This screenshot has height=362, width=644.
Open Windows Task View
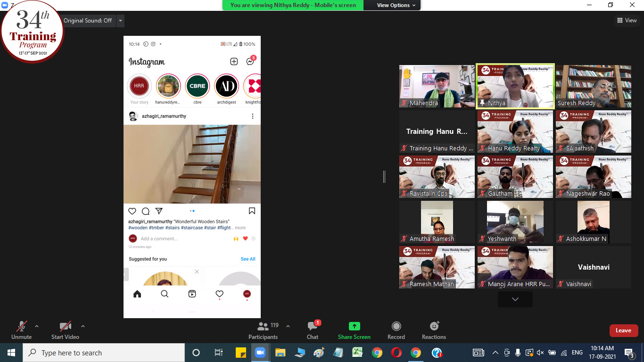[x=218, y=353]
